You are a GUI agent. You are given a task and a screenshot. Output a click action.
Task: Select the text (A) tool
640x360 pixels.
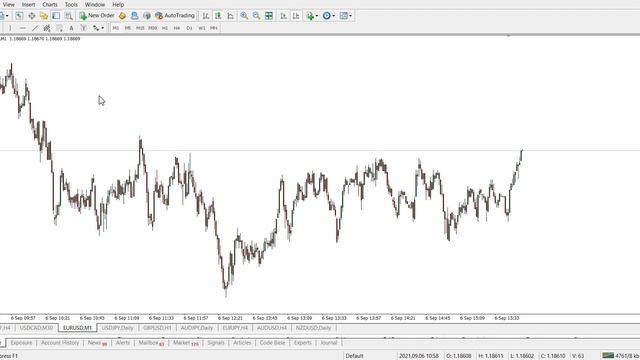[x=71, y=28]
